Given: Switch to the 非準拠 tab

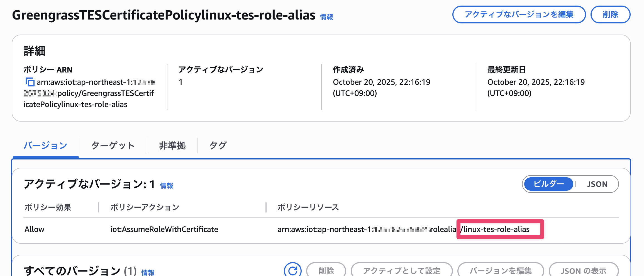Looking at the screenshot, I should coord(172,146).
